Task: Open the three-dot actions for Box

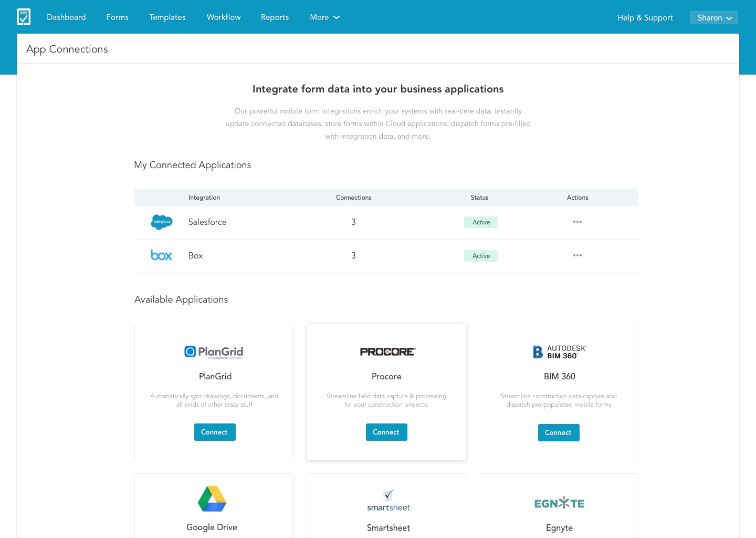Action: [x=577, y=255]
